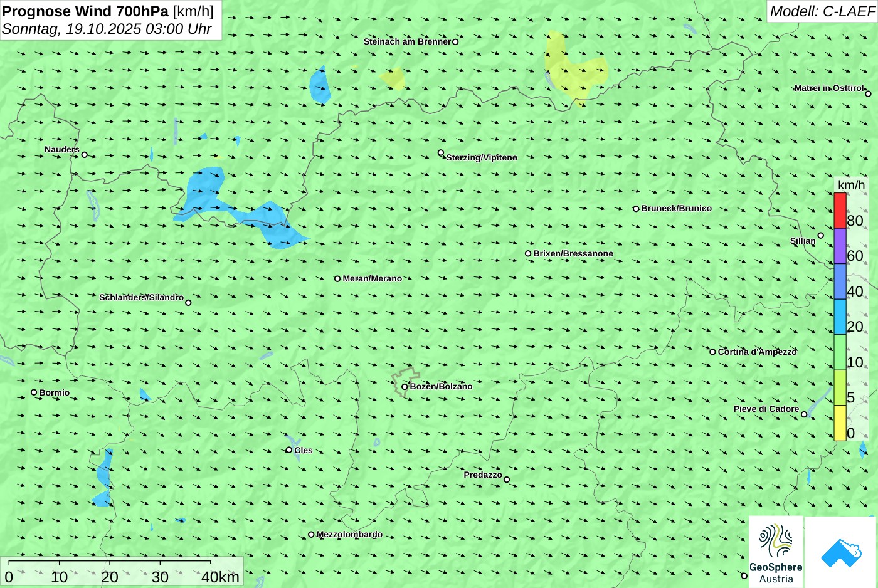Click the '20' scale bar label
Screen dimensions: 878x588
click(x=110, y=577)
